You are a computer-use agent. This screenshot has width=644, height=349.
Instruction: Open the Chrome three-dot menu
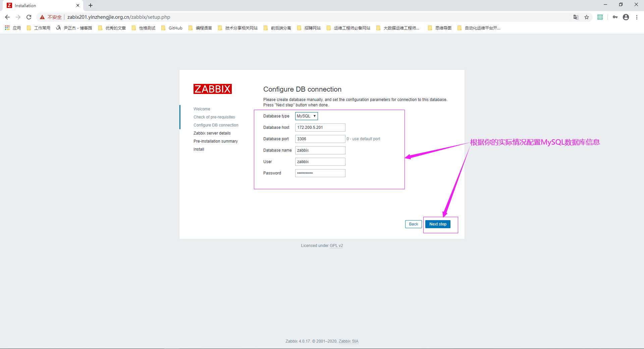click(x=637, y=17)
